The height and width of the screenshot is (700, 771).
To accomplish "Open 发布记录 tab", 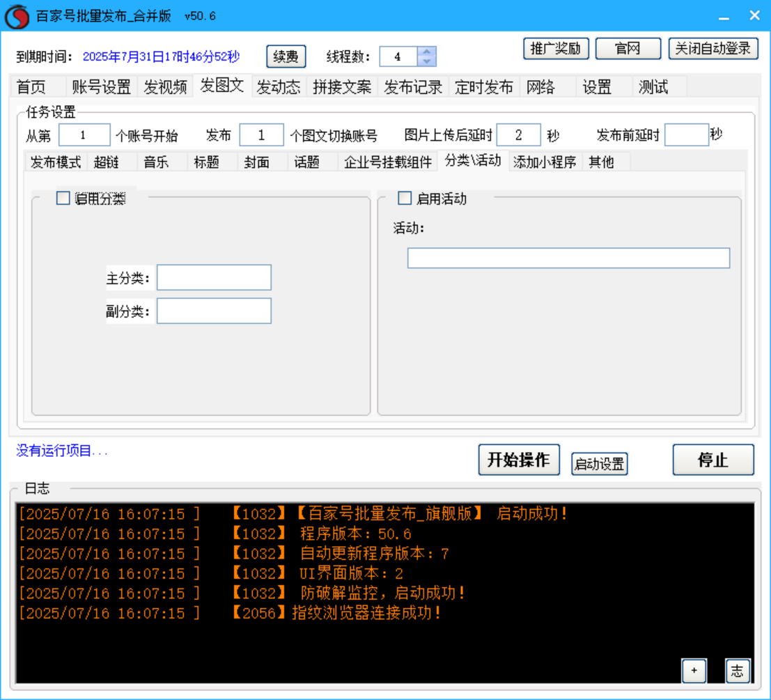I will pyautogui.click(x=413, y=87).
